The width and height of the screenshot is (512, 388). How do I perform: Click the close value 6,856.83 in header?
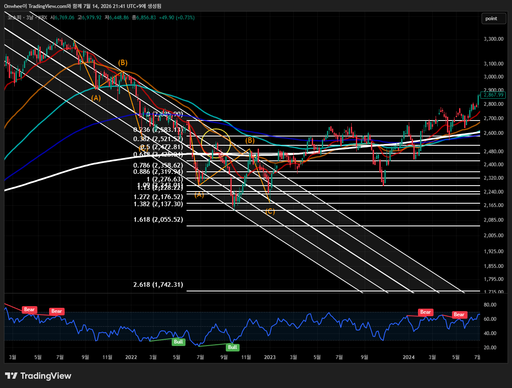pyautogui.click(x=146, y=17)
